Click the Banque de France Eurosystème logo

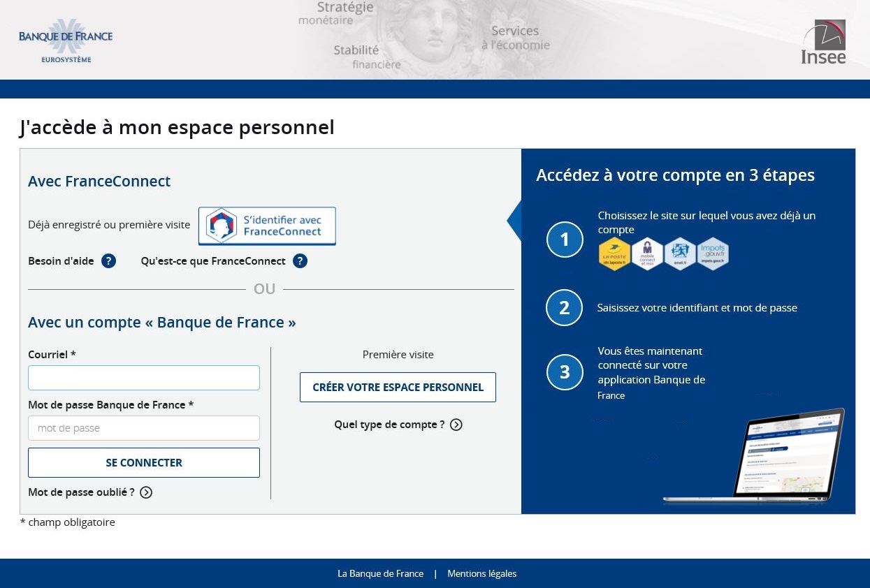(x=65, y=40)
